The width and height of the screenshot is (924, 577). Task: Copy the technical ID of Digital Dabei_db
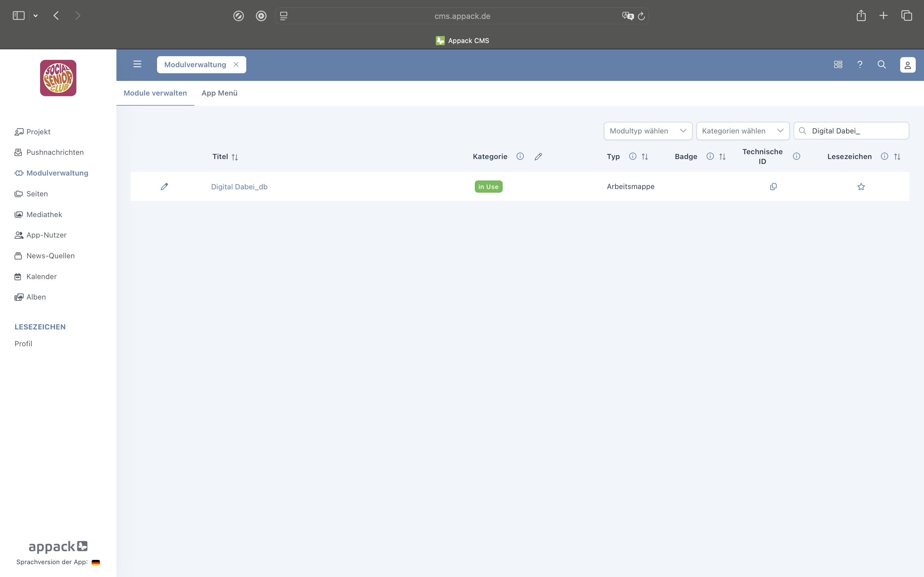point(773,187)
